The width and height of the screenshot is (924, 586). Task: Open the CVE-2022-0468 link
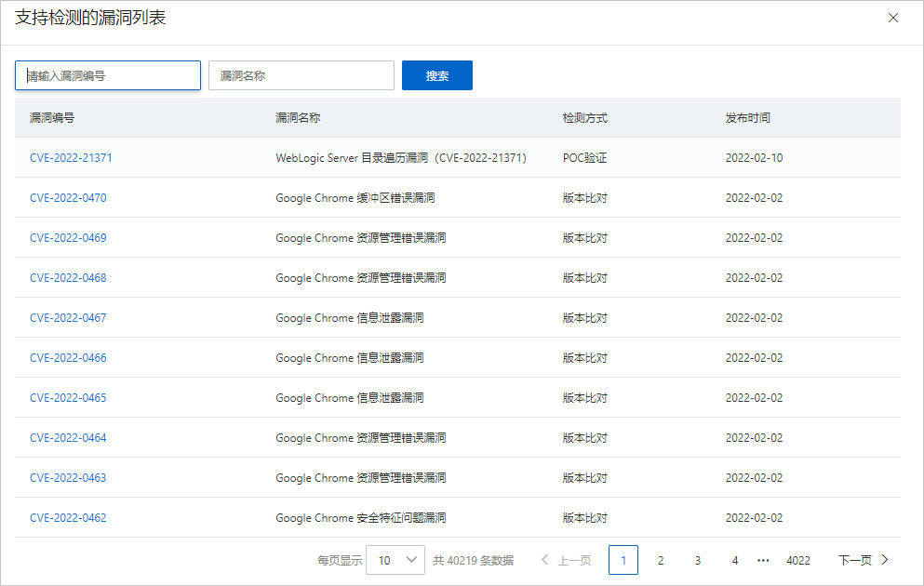(68, 278)
